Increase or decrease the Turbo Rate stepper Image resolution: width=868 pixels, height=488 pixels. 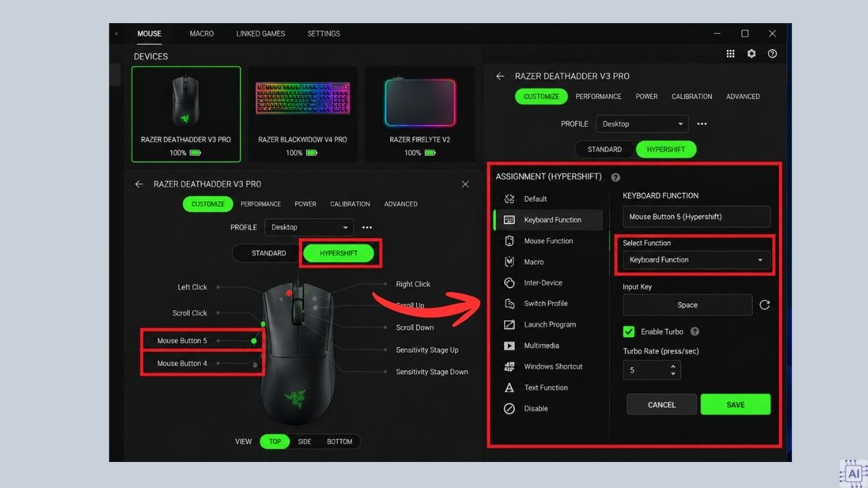click(x=673, y=369)
